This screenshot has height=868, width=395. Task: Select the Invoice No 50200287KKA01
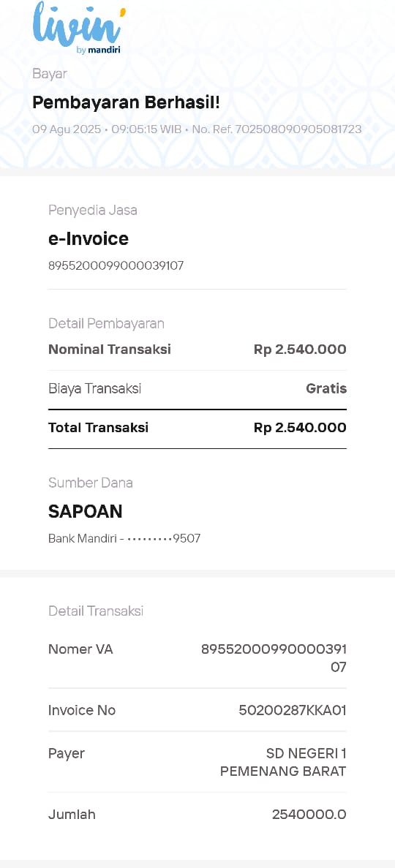pyautogui.click(x=293, y=710)
